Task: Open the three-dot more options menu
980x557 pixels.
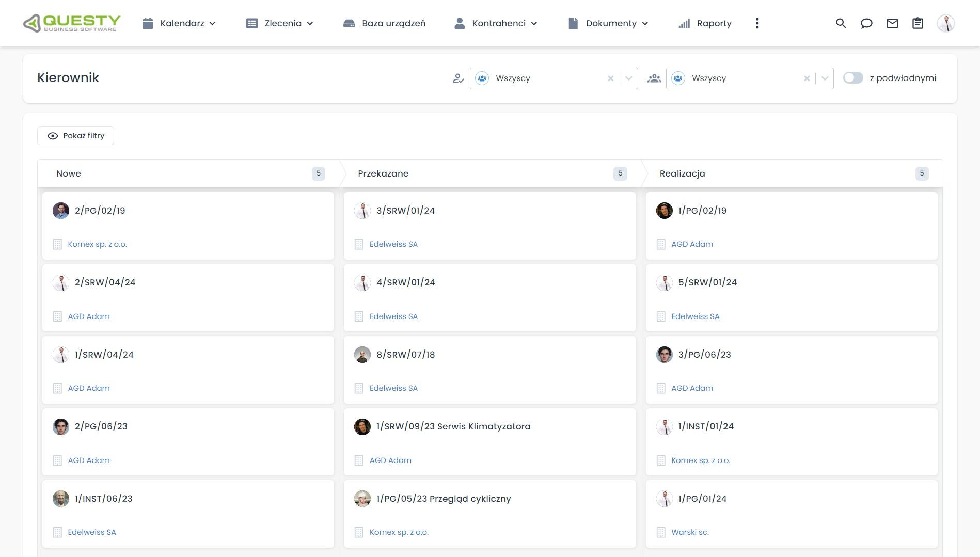Action: [757, 23]
